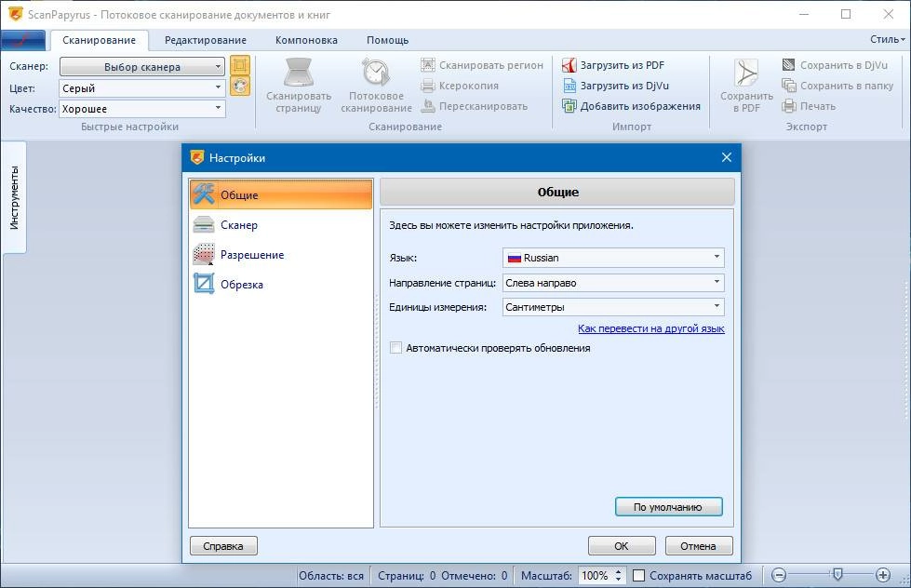Open the Инструменты side panel tab

(x=14, y=197)
